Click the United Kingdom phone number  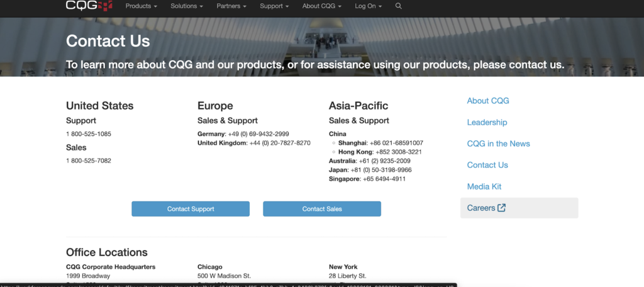(x=280, y=143)
